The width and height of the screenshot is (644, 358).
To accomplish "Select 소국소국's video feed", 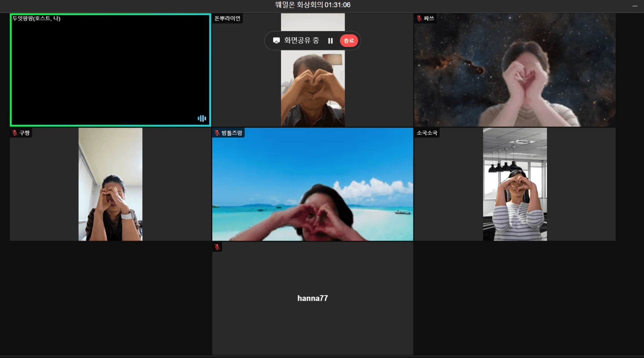I will [514, 184].
